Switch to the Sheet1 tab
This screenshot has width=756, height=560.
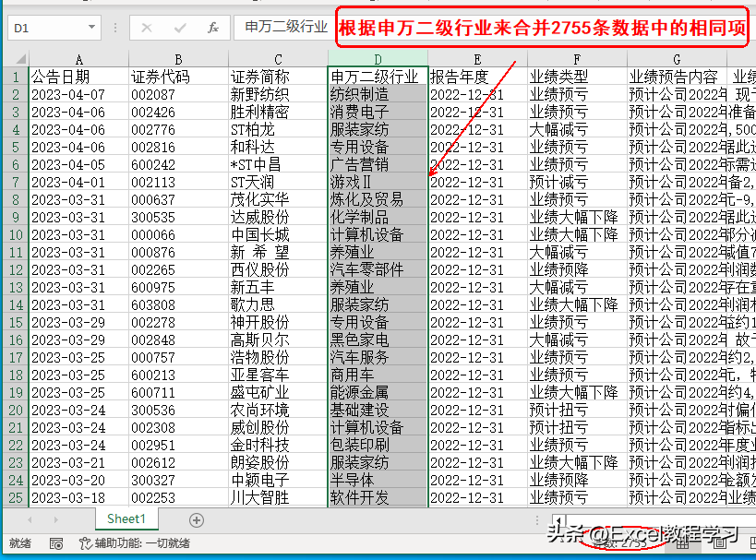click(126, 519)
